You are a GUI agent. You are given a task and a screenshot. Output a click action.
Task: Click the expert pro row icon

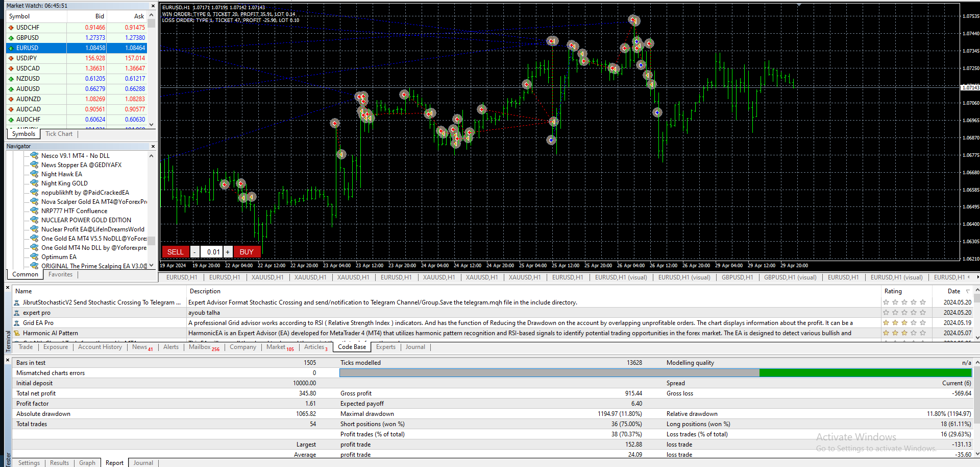[x=17, y=313]
